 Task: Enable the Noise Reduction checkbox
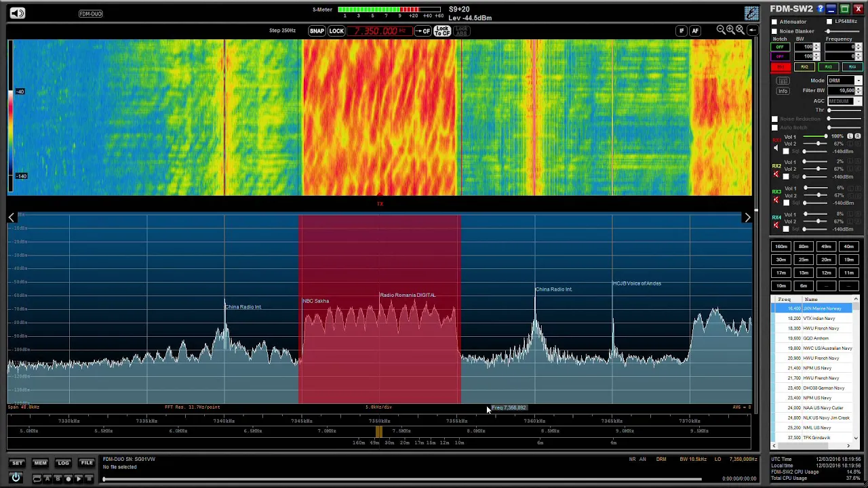(774, 119)
